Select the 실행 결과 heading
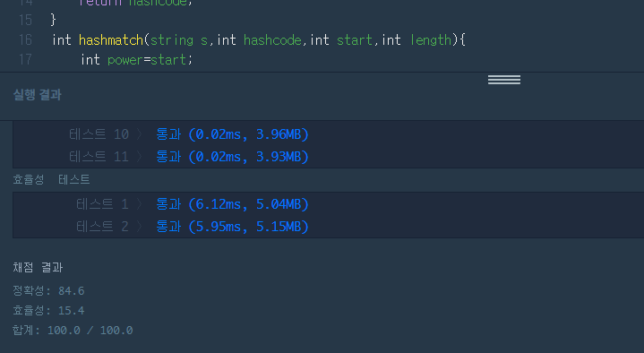Viewport: 644px width, 353px height. coord(38,94)
